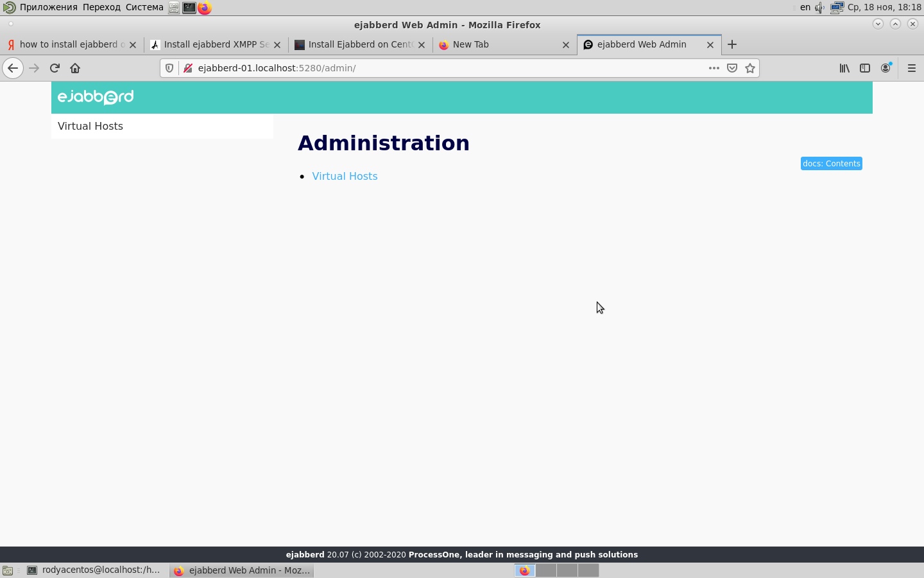Click the forward navigation arrow
Screen dimensions: 924x578
pos(34,68)
